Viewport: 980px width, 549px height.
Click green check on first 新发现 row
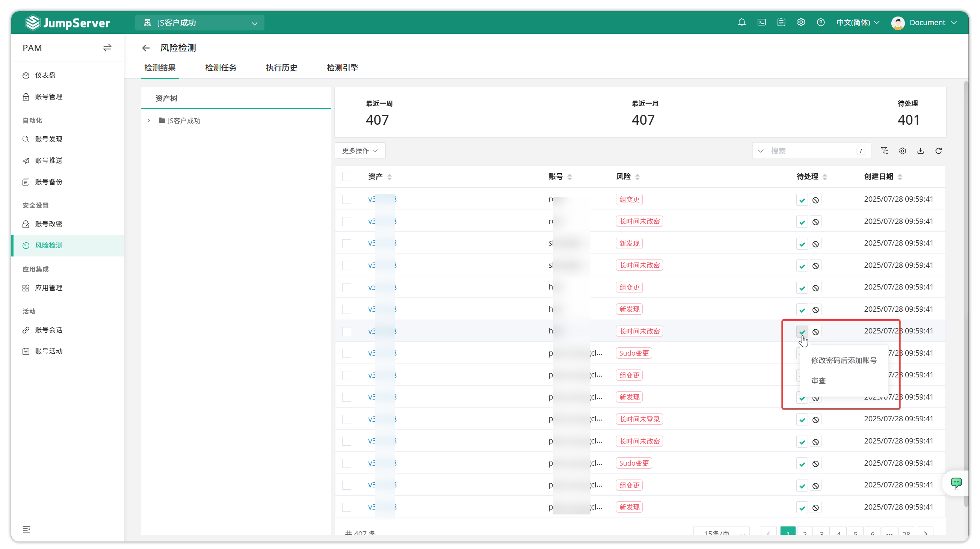[802, 244]
